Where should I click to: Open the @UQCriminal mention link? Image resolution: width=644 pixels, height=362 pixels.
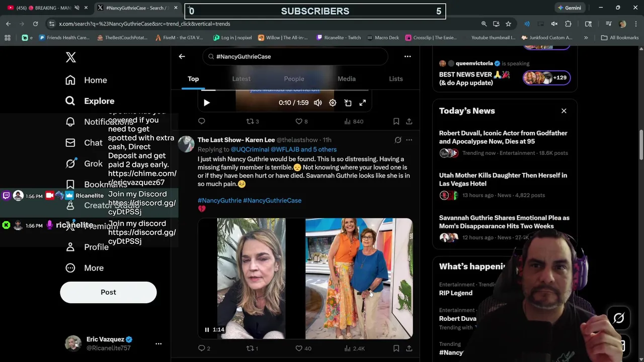[x=250, y=149]
